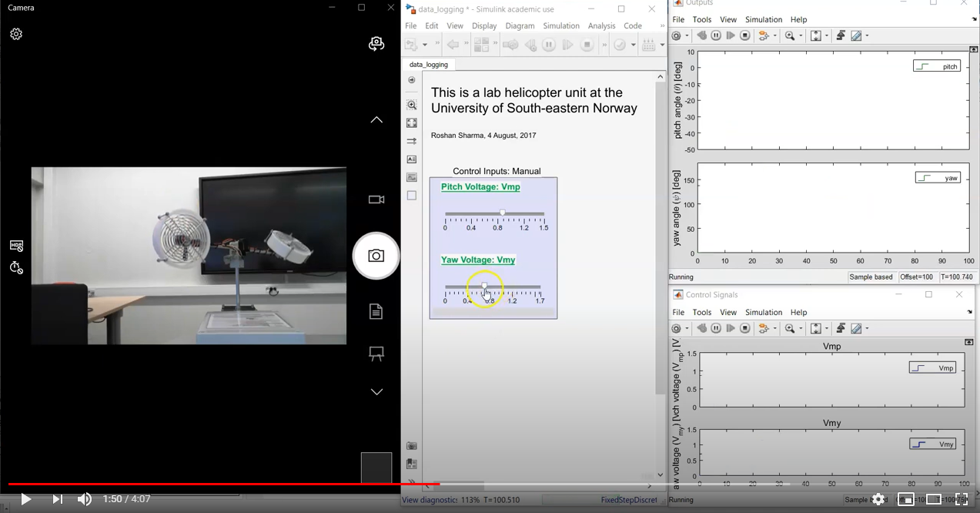This screenshot has height=513, width=980.
Task: Select document scan mode in Camera
Action: pyautogui.click(x=376, y=311)
